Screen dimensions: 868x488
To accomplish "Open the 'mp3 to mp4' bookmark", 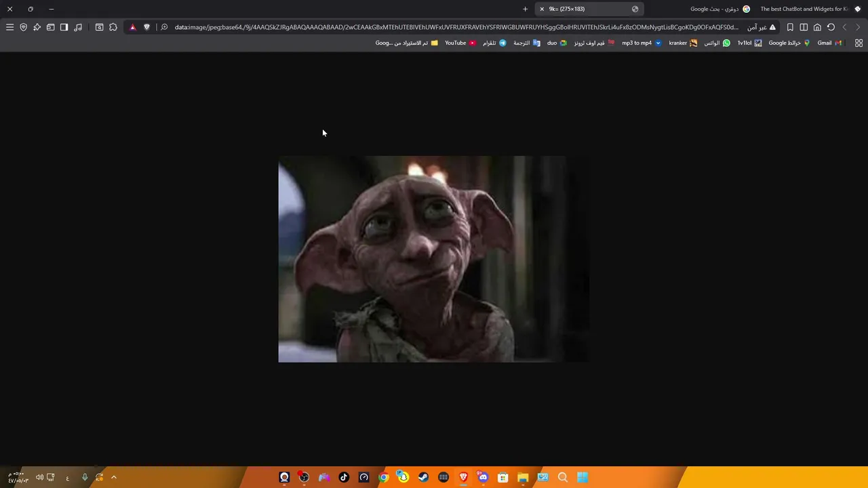I will (x=642, y=43).
